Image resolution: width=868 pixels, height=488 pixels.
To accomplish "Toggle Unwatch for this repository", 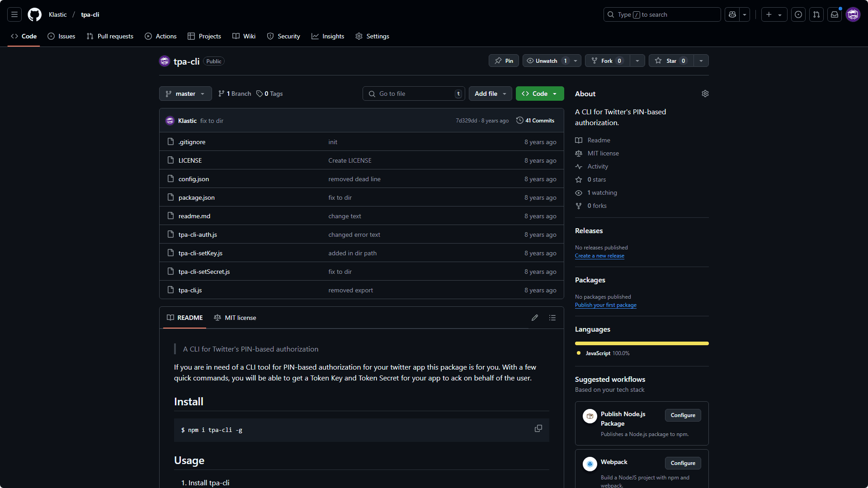I will 546,61.
